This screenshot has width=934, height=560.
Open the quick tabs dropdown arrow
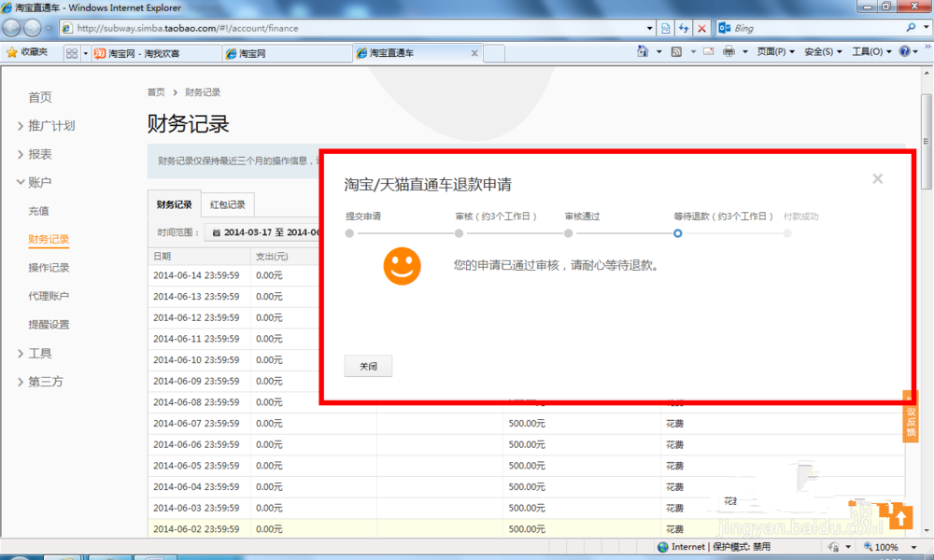[85, 53]
